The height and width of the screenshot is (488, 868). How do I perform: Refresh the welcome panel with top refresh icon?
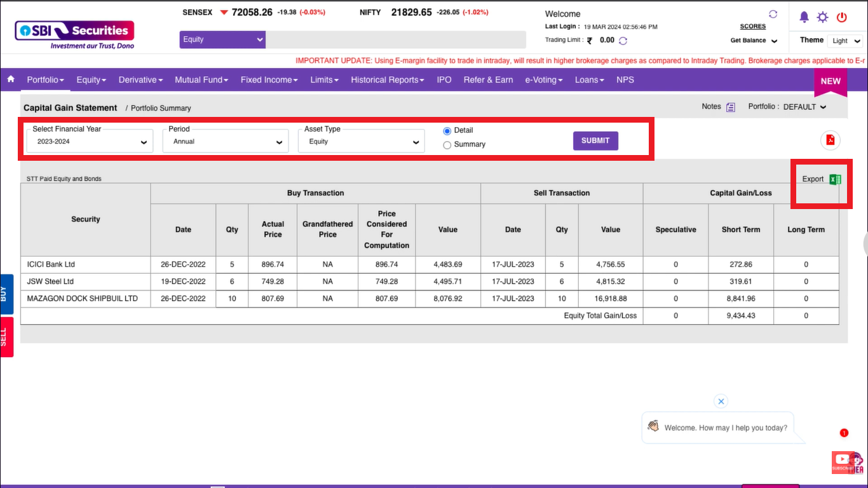[x=773, y=14]
